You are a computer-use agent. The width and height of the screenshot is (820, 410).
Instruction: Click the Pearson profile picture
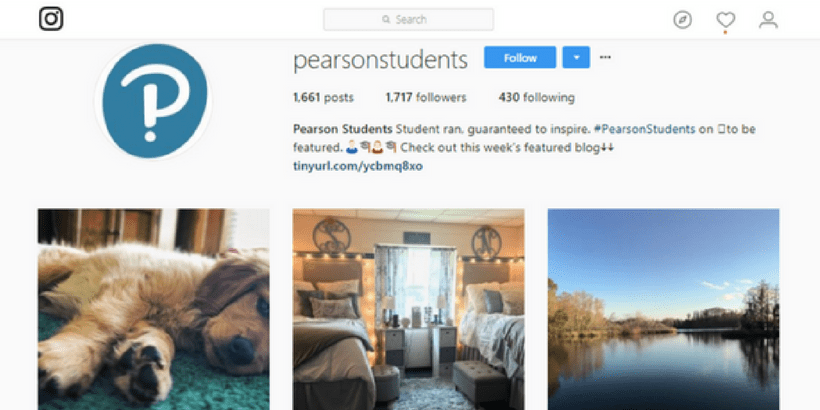(x=154, y=100)
